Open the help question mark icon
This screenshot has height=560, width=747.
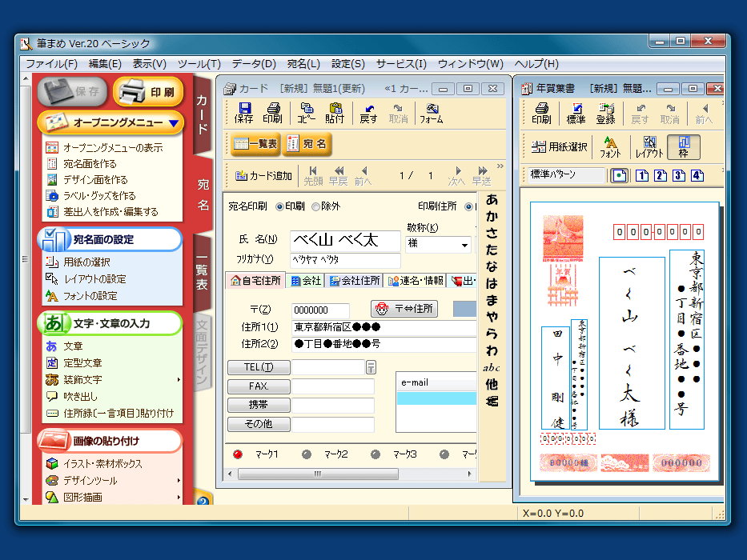coord(203,499)
